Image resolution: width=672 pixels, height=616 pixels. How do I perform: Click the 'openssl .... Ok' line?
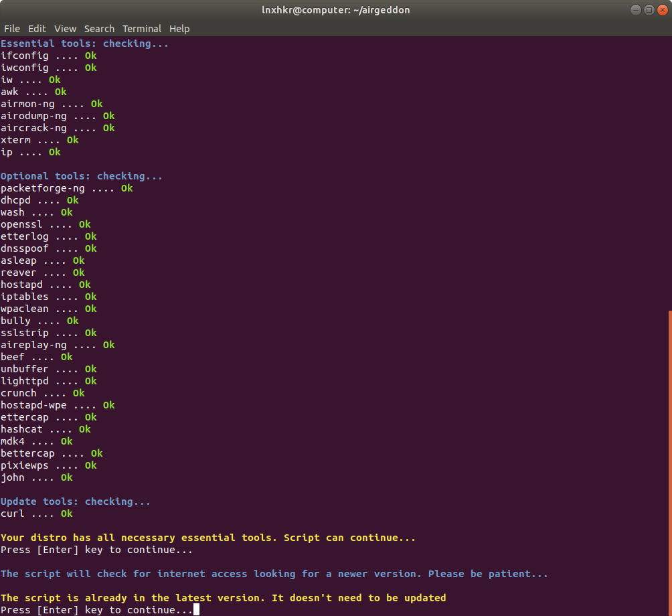(x=46, y=224)
